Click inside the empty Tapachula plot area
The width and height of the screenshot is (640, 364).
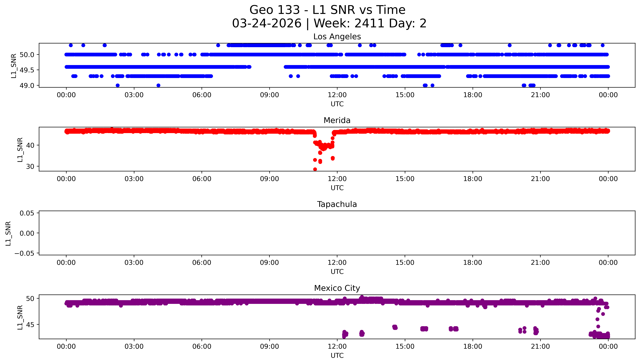[x=337, y=233]
